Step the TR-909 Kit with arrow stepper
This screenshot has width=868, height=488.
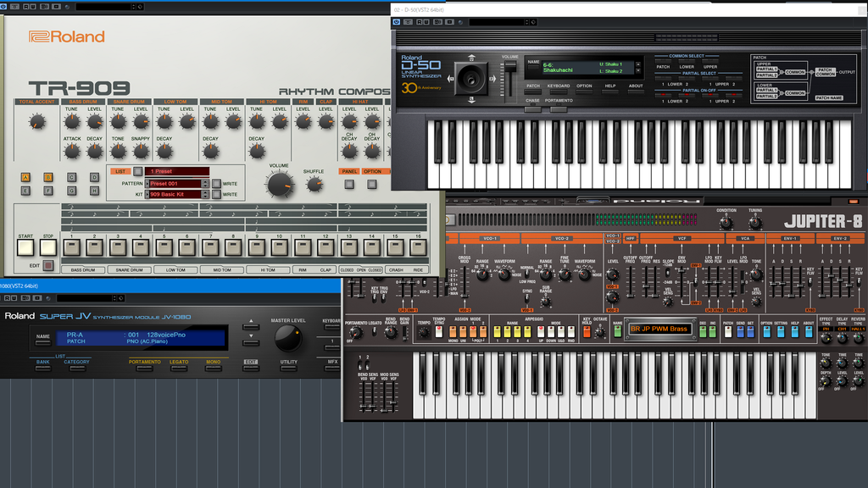pos(205,194)
